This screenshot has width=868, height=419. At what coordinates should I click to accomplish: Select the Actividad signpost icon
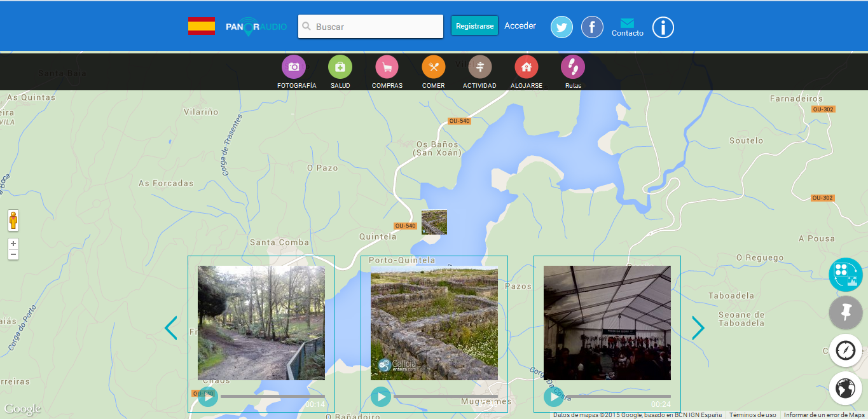[x=480, y=67]
